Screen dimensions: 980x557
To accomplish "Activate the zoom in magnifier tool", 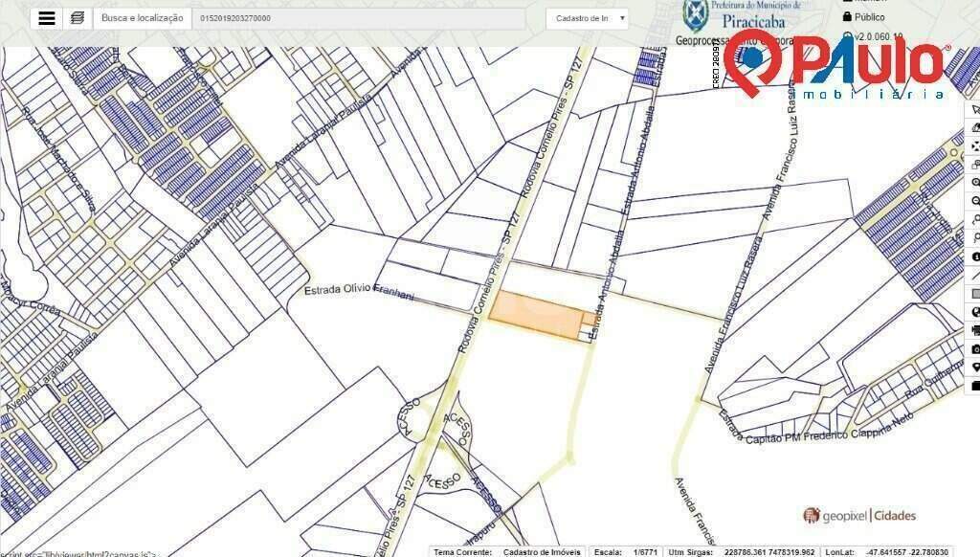I will pos(974,183).
